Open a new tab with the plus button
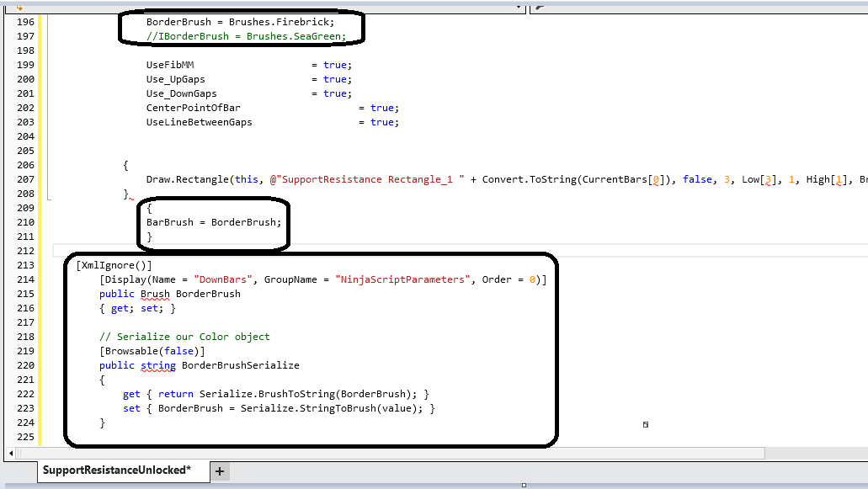Image resolution: width=868 pixels, height=489 pixels. click(x=220, y=471)
